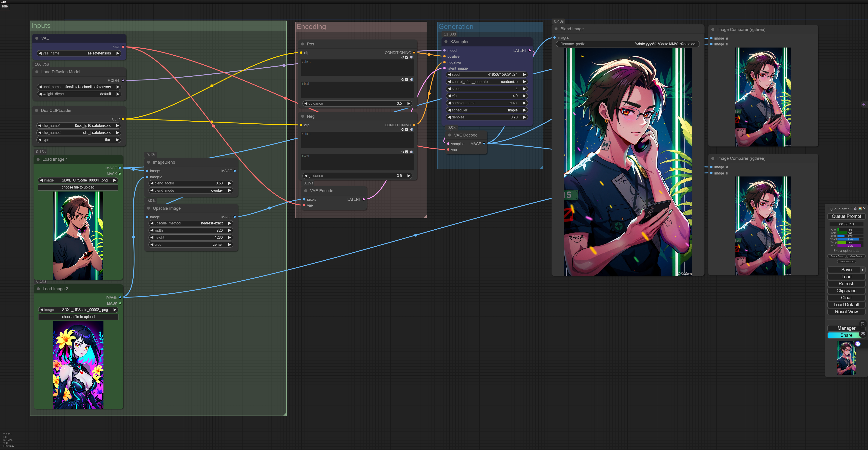Click choose file to upload under Load Image 1

(78, 187)
